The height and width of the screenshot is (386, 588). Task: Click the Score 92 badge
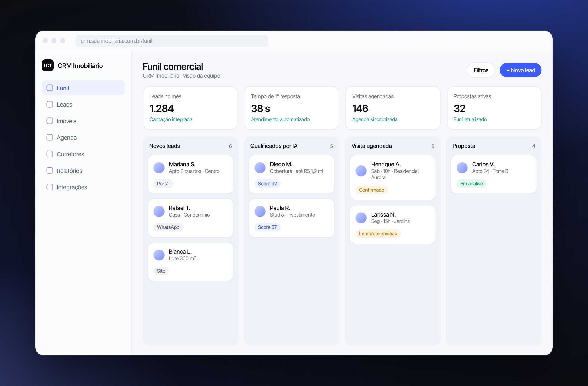[268, 184]
